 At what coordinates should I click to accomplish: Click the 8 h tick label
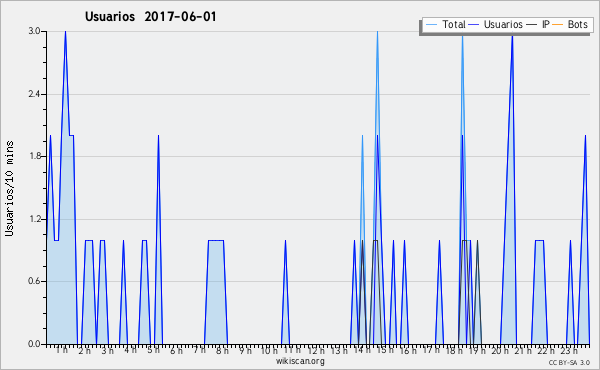pyautogui.click(x=222, y=350)
